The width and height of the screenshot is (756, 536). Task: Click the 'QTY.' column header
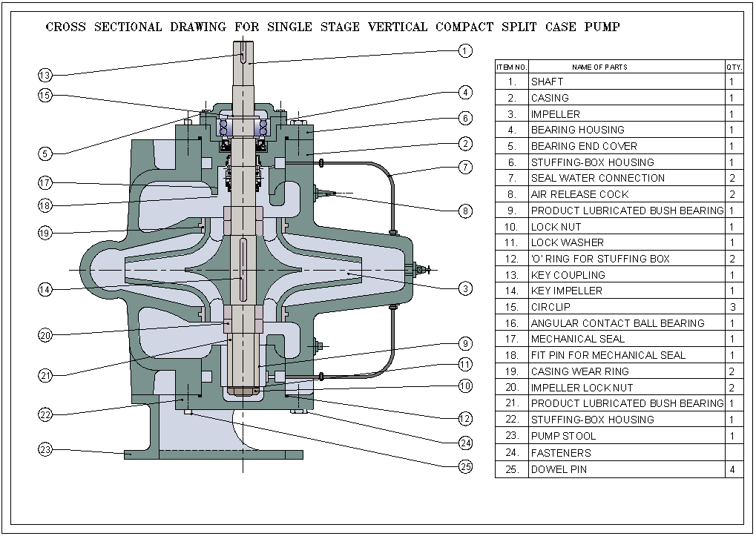(734, 67)
